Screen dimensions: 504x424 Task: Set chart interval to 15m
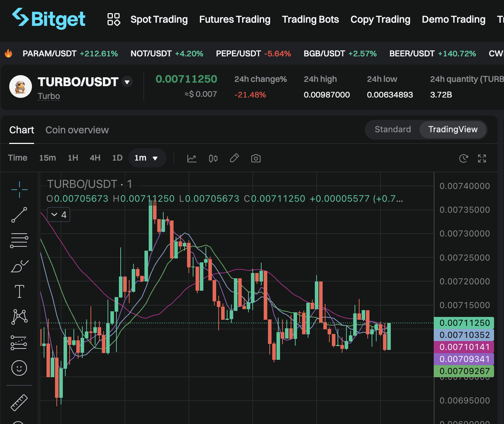(48, 158)
